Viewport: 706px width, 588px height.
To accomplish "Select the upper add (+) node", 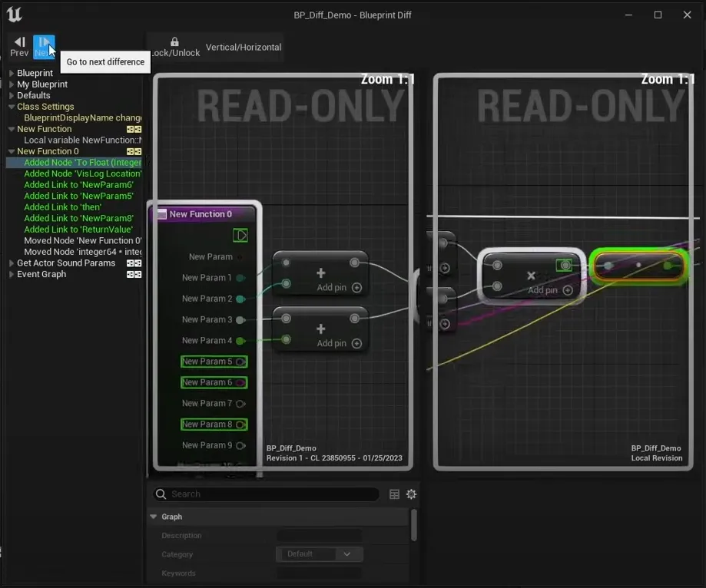I will pos(320,273).
